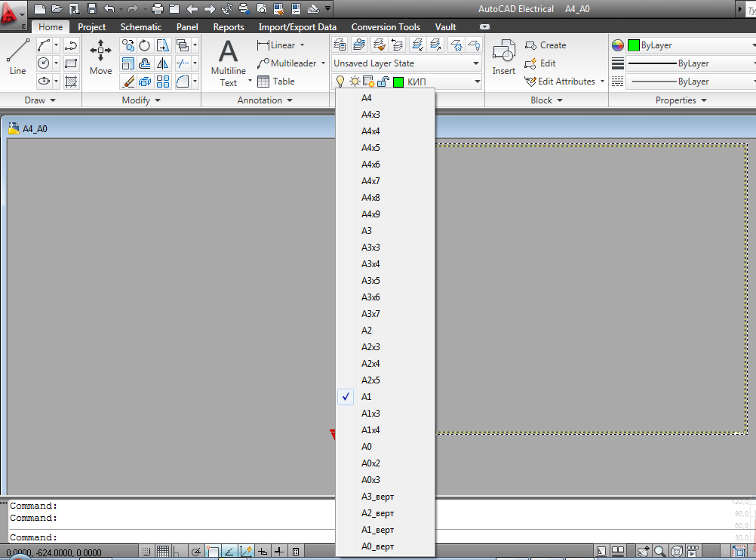756x560 pixels.
Task: Insert a Table annotation
Action: pyautogui.click(x=276, y=82)
